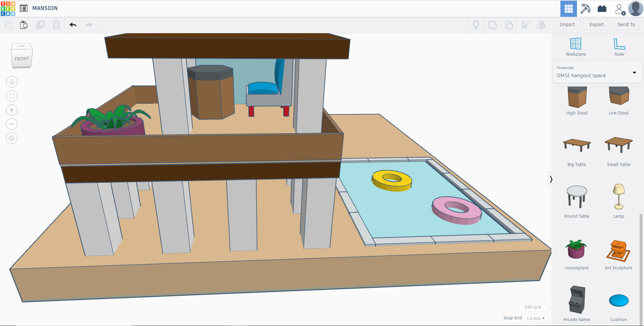Open the designs list menu icon

click(x=23, y=8)
